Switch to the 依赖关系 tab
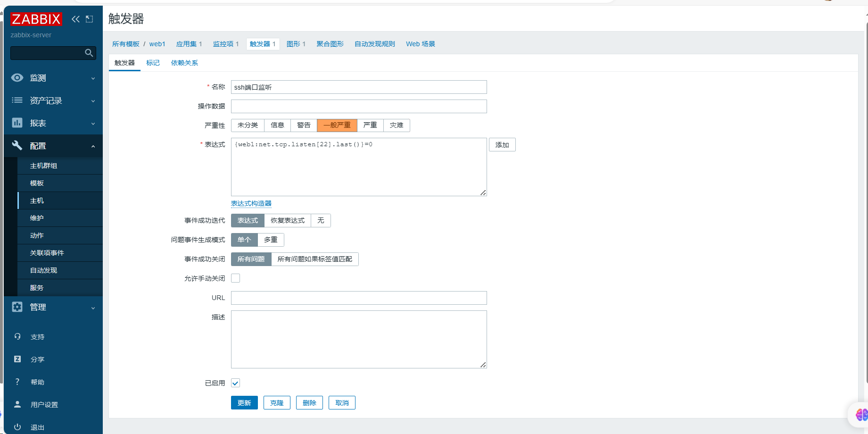Image resolution: width=868 pixels, height=434 pixels. click(184, 63)
